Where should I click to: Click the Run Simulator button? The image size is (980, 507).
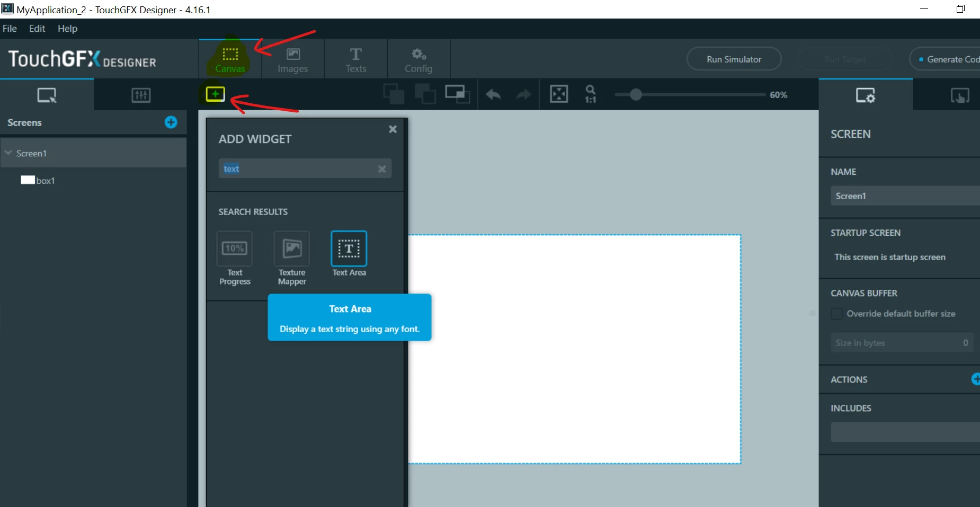(734, 59)
